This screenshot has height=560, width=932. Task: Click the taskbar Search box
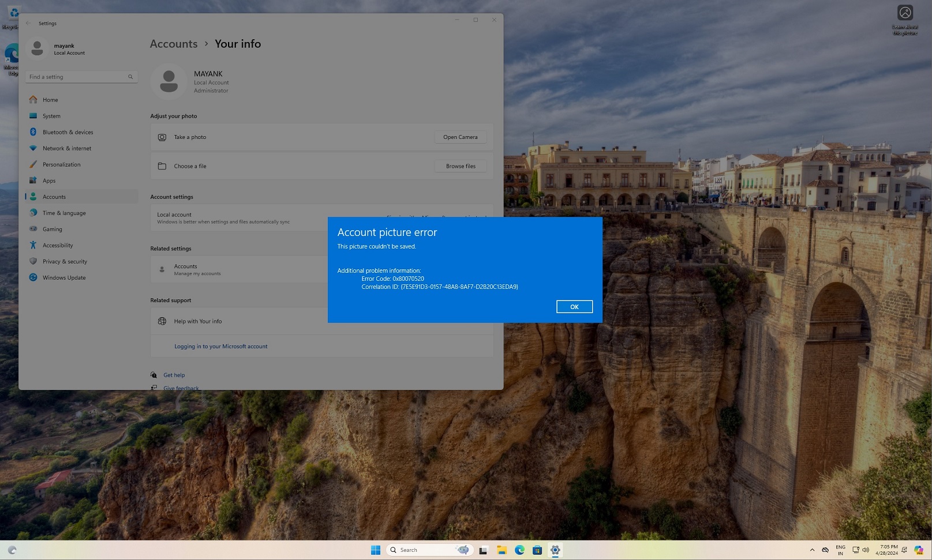(x=430, y=550)
